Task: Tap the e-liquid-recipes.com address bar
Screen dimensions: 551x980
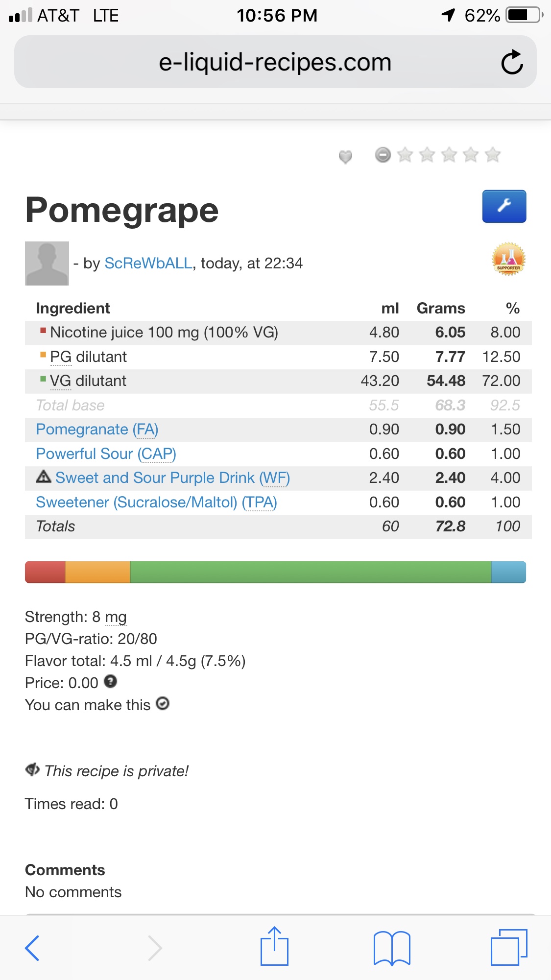Action: pyautogui.click(x=275, y=62)
